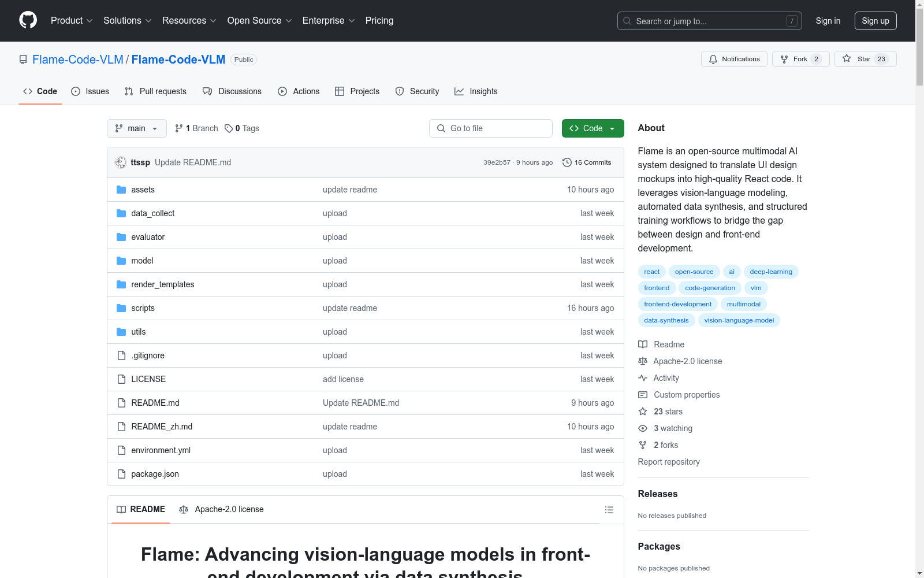924x578 pixels.
Task: Click the evaluator folder icon
Action: pos(121,237)
